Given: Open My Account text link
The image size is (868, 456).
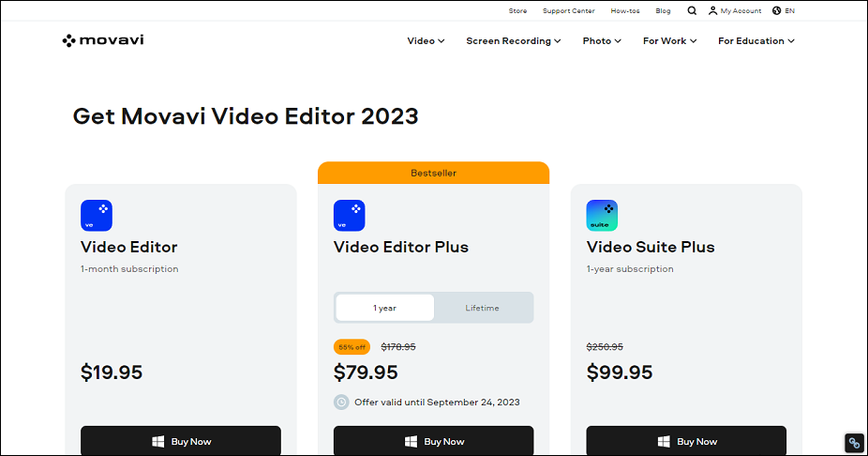Looking at the screenshot, I should (x=741, y=10).
